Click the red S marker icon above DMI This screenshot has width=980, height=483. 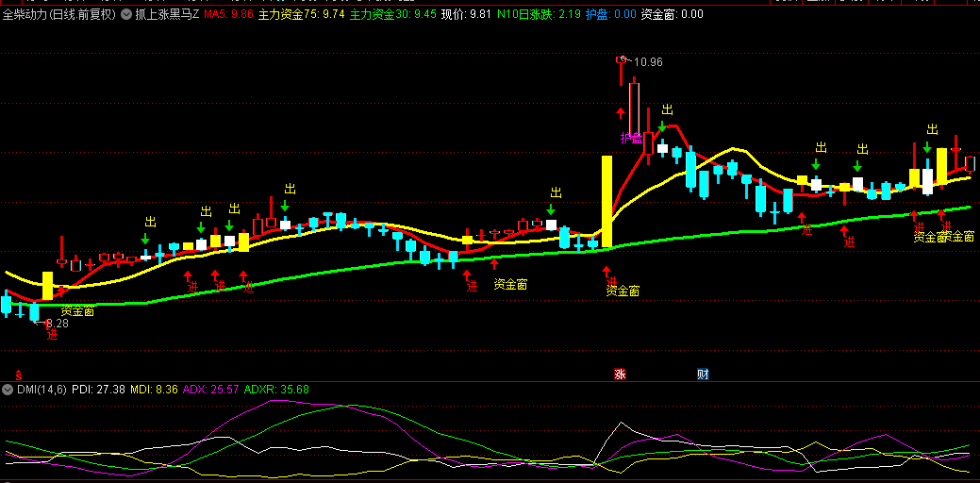coord(18,375)
